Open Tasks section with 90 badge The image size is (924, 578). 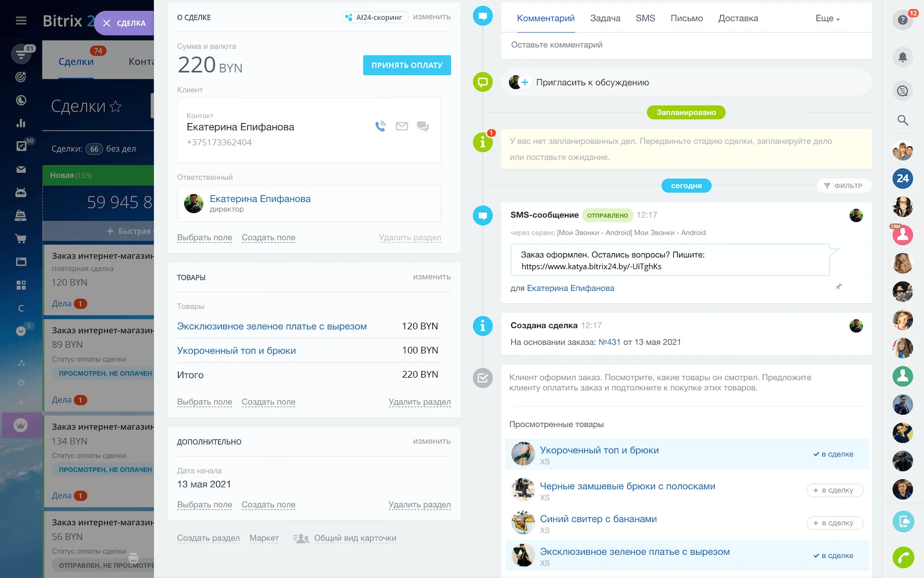tap(21, 146)
